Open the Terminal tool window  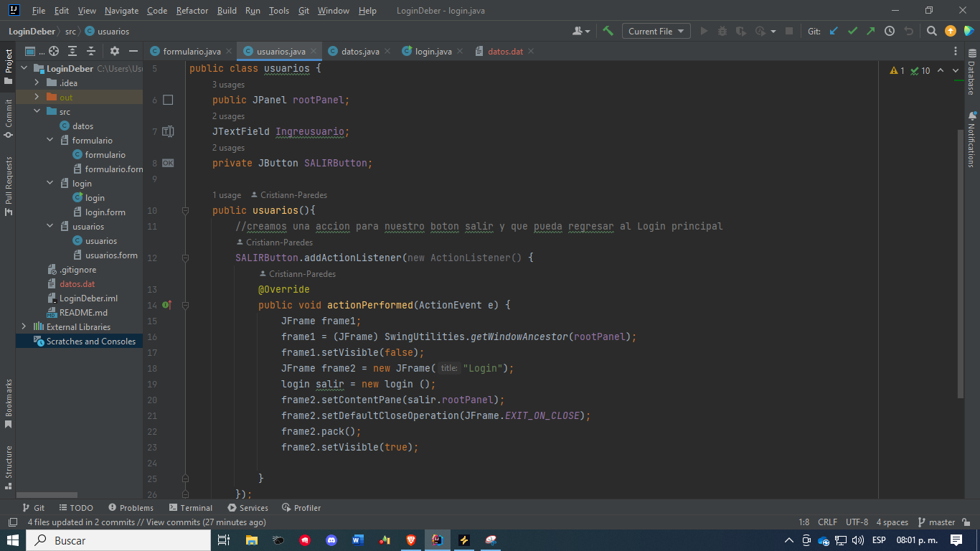(190, 507)
